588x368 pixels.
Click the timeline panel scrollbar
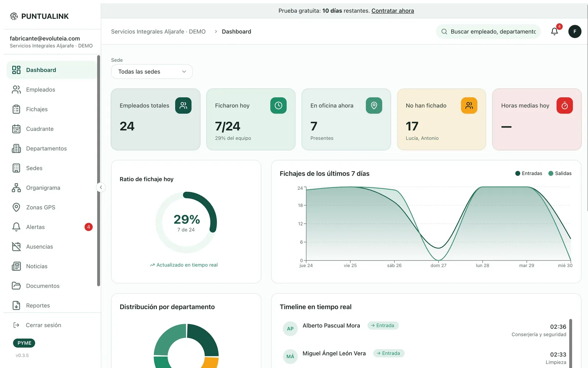coord(571,343)
